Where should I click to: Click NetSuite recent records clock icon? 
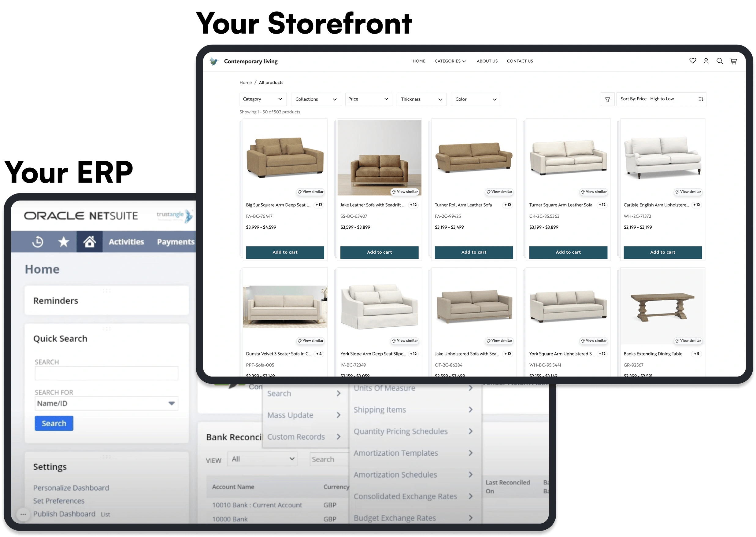[x=38, y=242]
